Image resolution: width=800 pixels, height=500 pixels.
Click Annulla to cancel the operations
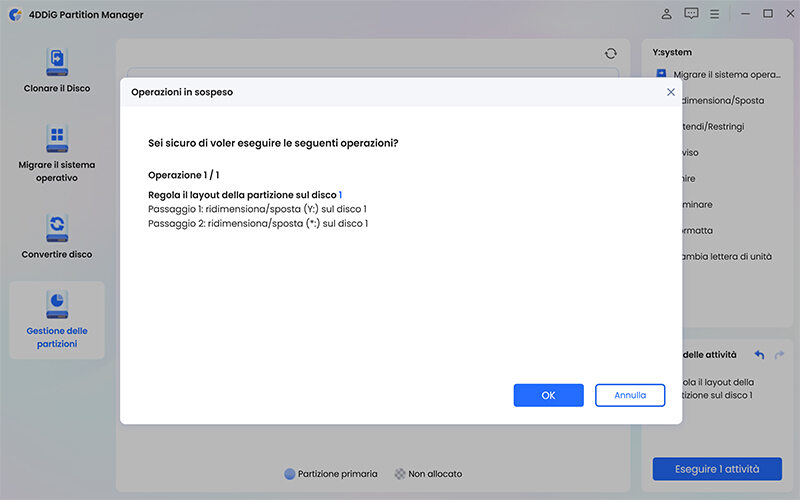click(629, 395)
